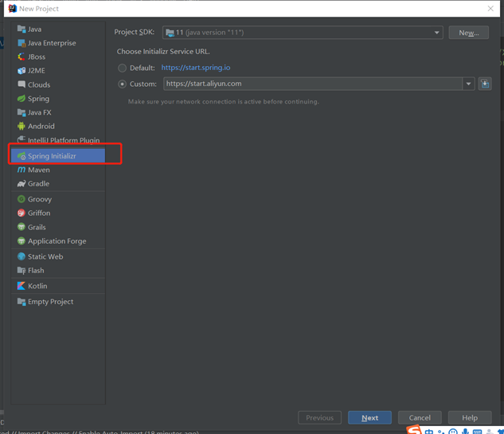Click the Gradle elephant icon
The image size is (504, 434).
click(21, 184)
